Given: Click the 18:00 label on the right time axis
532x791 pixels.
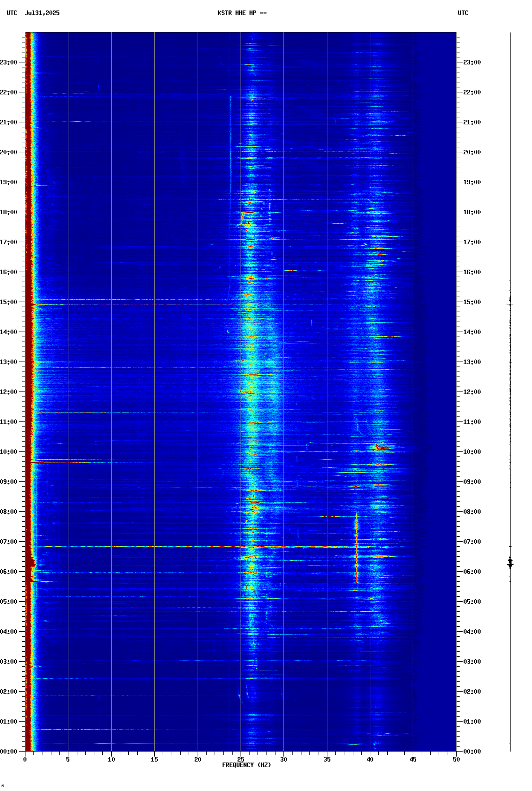Looking at the screenshot, I should [472, 212].
